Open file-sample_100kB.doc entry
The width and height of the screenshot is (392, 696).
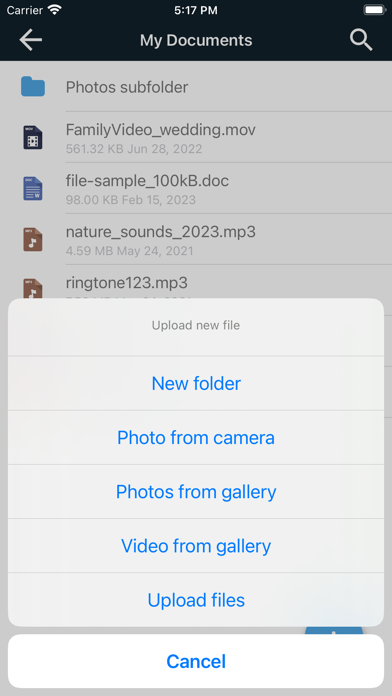[x=196, y=188]
